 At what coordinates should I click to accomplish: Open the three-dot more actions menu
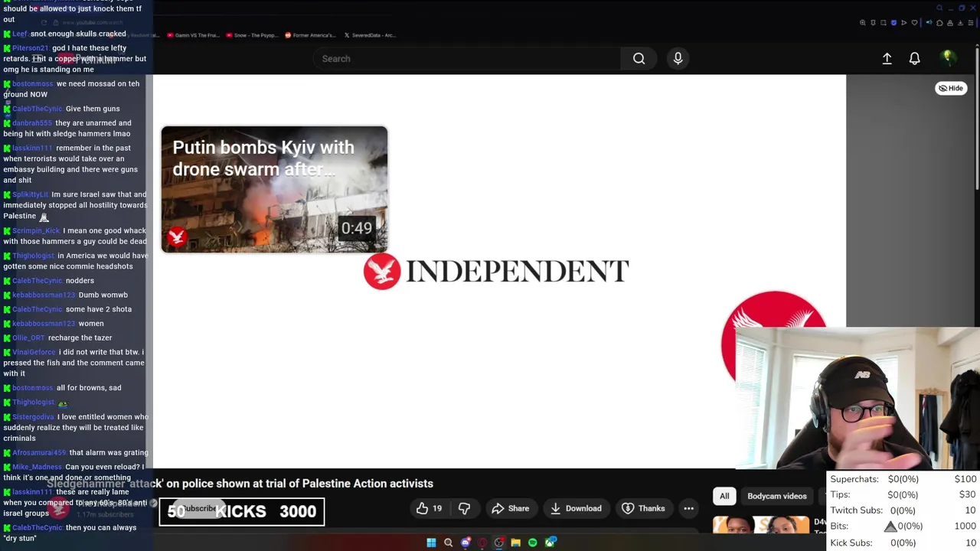point(688,508)
